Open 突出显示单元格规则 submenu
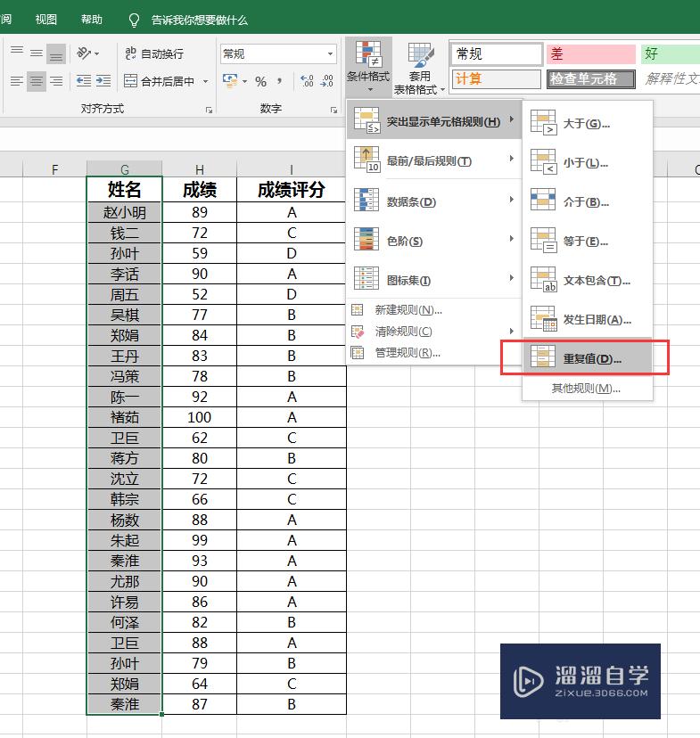This screenshot has height=738, width=700. click(434, 121)
